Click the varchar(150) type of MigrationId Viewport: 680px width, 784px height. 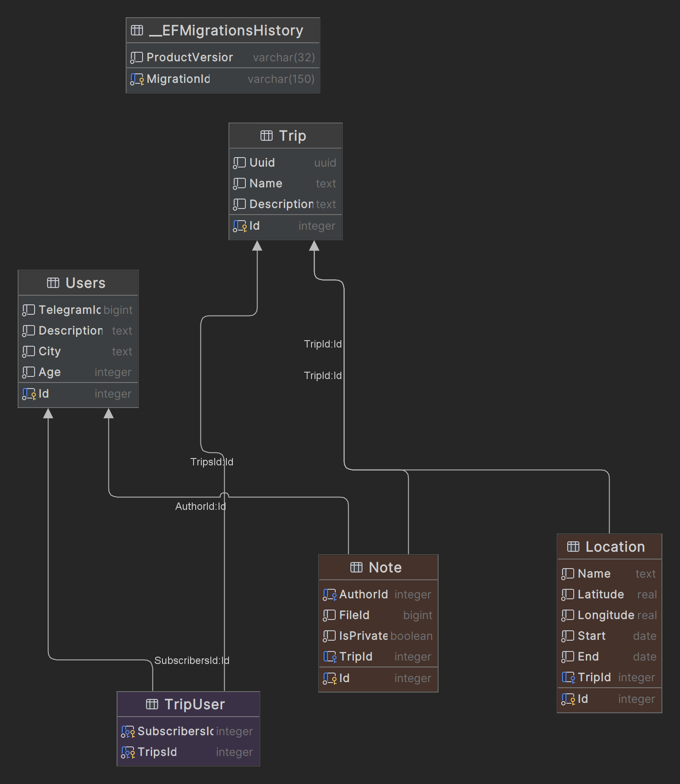tap(281, 79)
